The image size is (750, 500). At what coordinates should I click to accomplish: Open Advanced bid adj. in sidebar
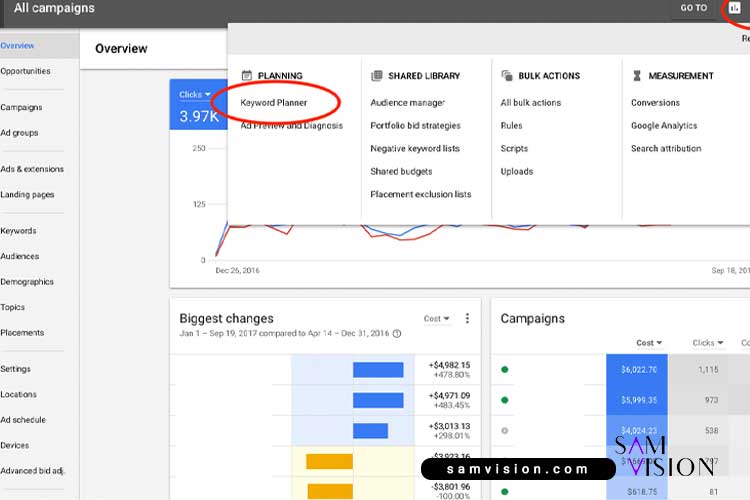pyautogui.click(x=32, y=471)
